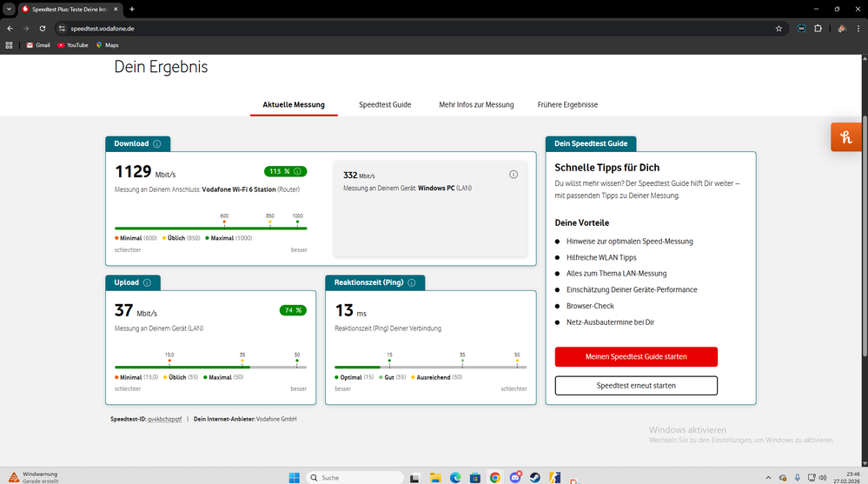
Task: Open the Windows Start menu
Action: pyautogui.click(x=294, y=477)
